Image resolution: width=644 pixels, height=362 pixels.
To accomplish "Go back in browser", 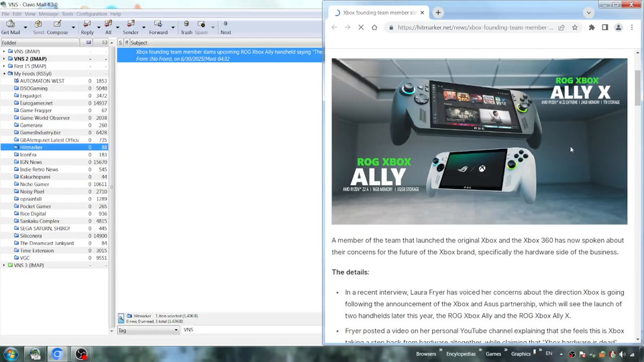I will click(334, 27).
